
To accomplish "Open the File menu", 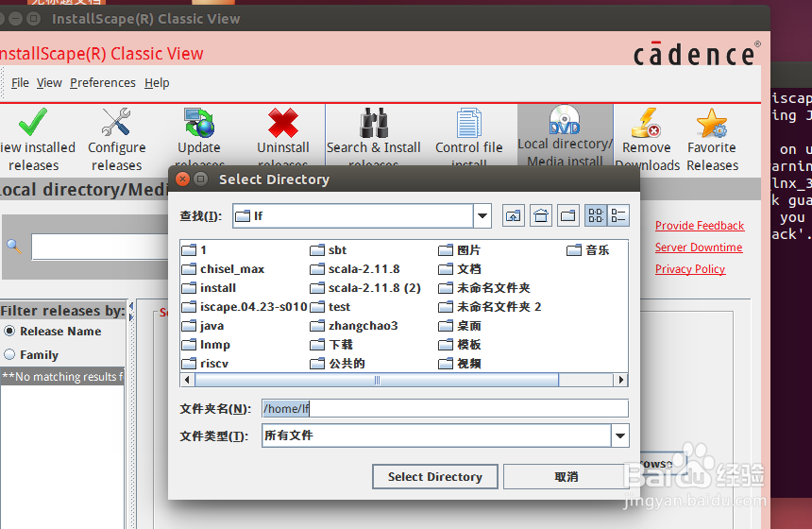I will click(20, 83).
